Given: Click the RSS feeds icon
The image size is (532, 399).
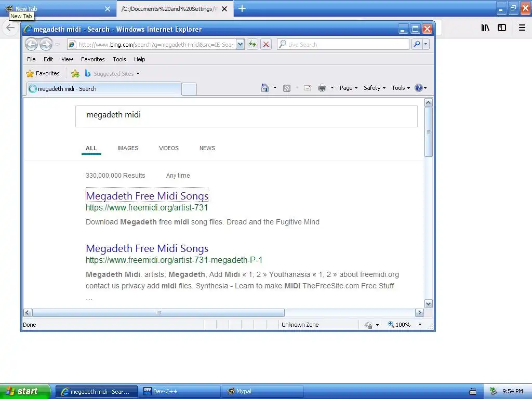Looking at the screenshot, I should click(x=287, y=88).
